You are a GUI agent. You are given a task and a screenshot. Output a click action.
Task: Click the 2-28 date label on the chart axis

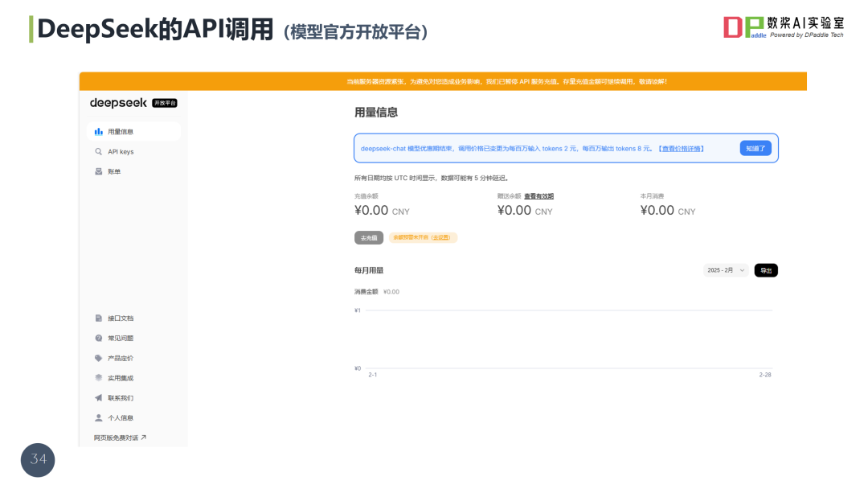point(765,375)
